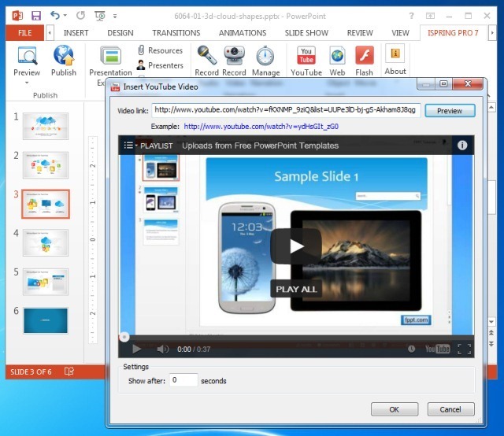This screenshot has height=436, width=504.
Task: Click the notes icon in status bar
Action: 69,371
